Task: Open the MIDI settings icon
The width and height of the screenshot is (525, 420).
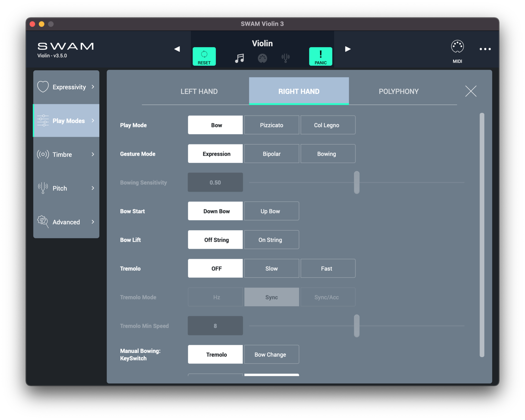Action: (457, 47)
